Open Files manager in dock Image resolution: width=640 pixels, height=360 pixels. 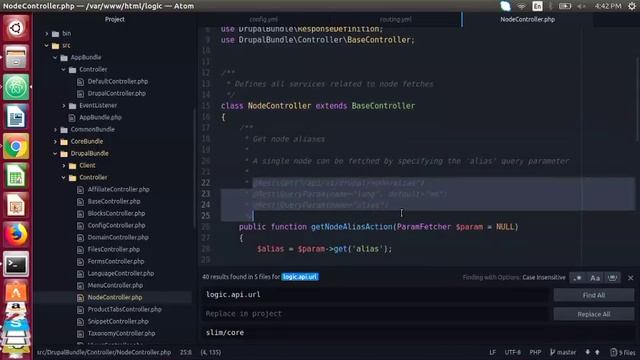pyautogui.click(x=16, y=57)
